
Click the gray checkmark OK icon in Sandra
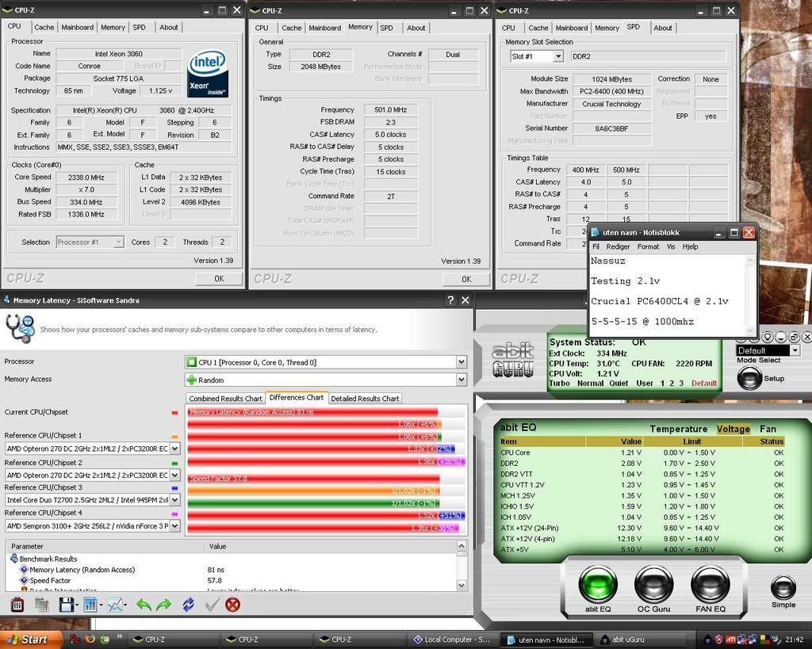click(213, 605)
